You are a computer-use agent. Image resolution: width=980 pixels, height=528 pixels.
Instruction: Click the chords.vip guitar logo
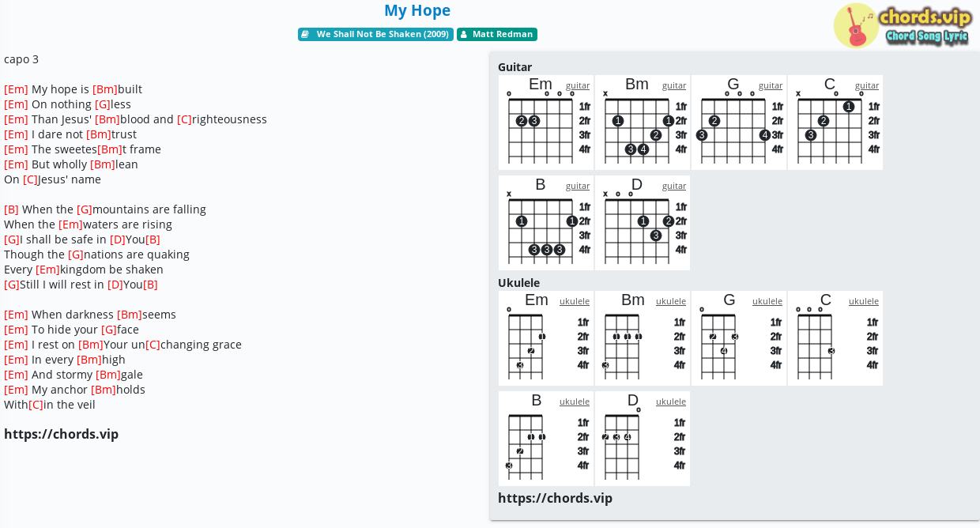902,25
